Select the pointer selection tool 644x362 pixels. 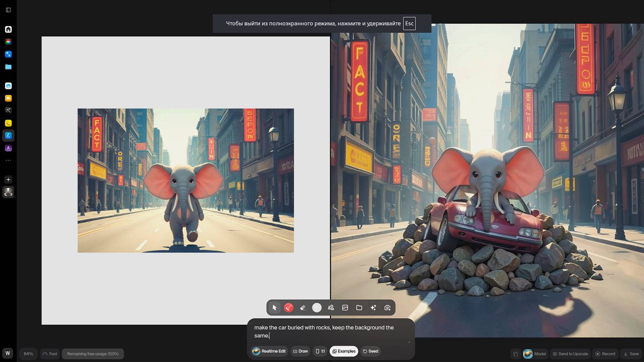pyautogui.click(x=274, y=308)
